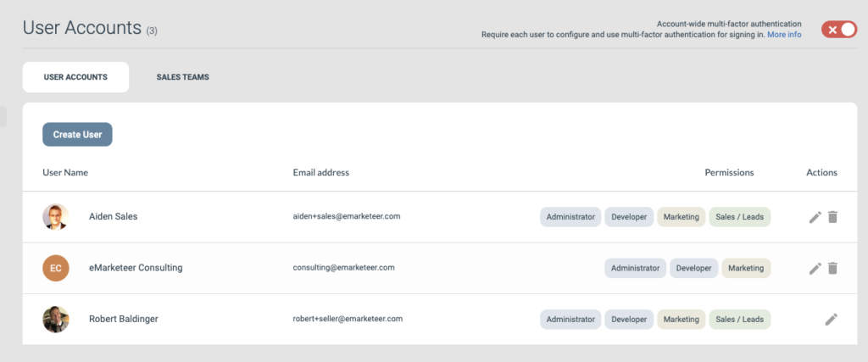This screenshot has height=362, width=868.
Task: Select the User Accounts tab
Action: 75,77
